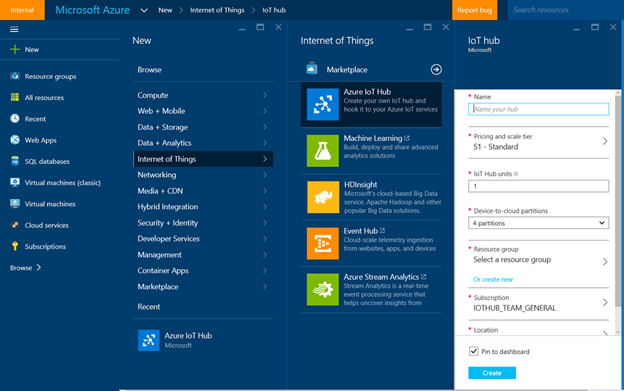Screen dimensions: 624x391
Task: Click the Machine Learning flask icon
Action: click(323, 151)
